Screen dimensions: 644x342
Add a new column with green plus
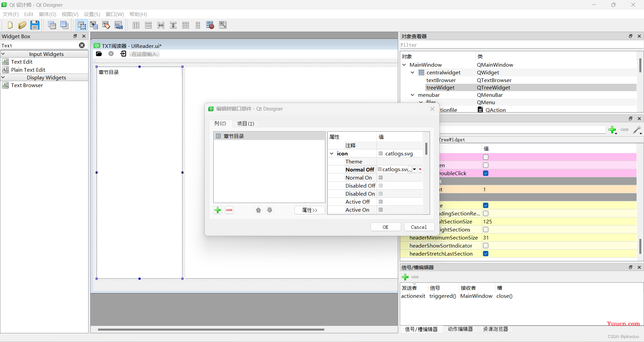coord(218,210)
